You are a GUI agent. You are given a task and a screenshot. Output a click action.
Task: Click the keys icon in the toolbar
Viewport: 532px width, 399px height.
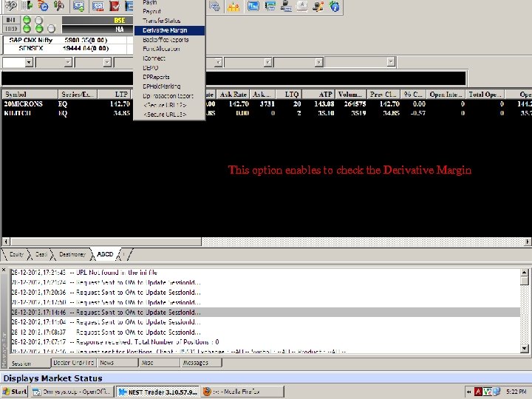coord(10,6)
